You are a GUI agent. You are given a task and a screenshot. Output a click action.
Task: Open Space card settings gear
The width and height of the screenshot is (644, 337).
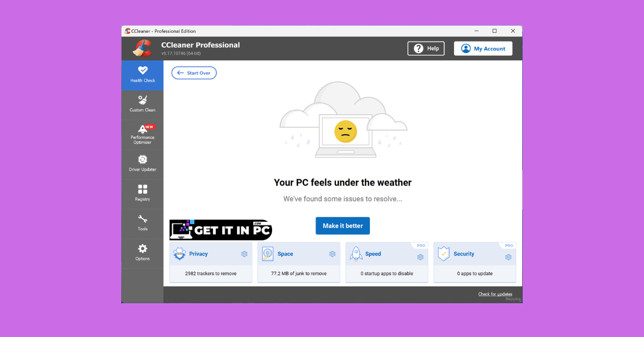click(x=332, y=254)
